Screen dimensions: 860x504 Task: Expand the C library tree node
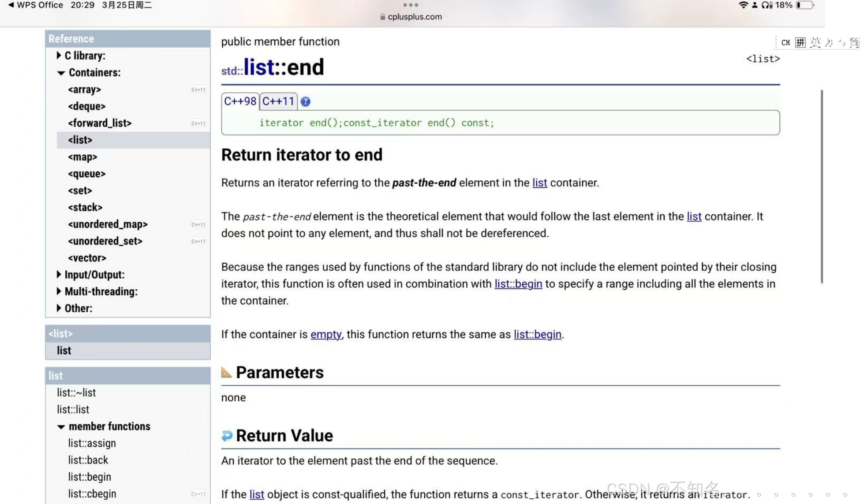59,55
